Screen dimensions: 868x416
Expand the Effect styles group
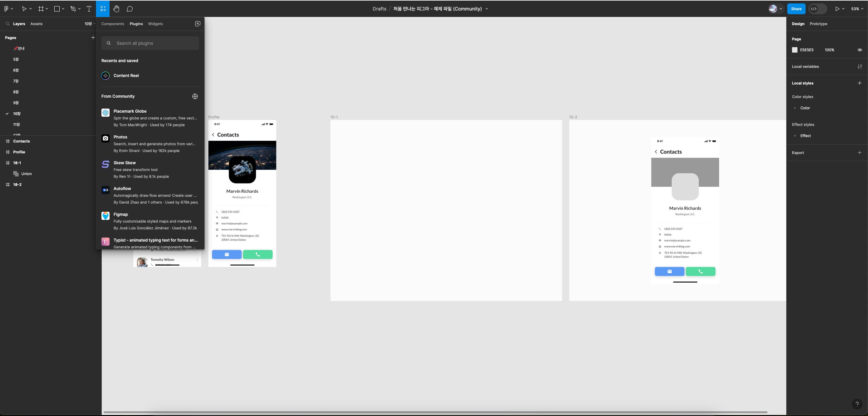point(795,136)
